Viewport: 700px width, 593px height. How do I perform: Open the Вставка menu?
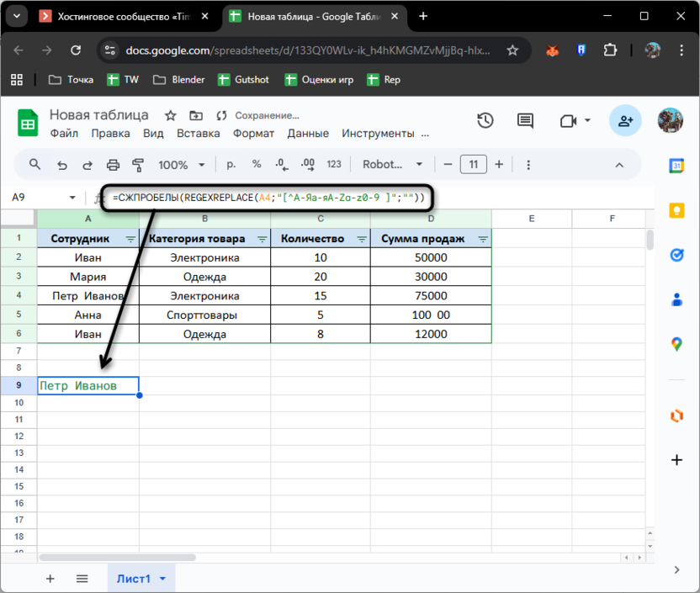click(199, 133)
